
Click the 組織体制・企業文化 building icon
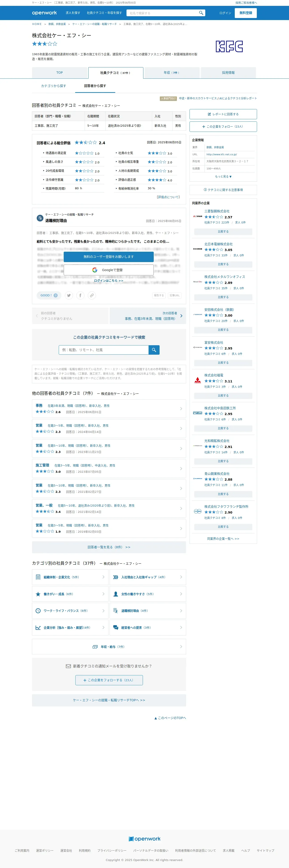click(38, 577)
